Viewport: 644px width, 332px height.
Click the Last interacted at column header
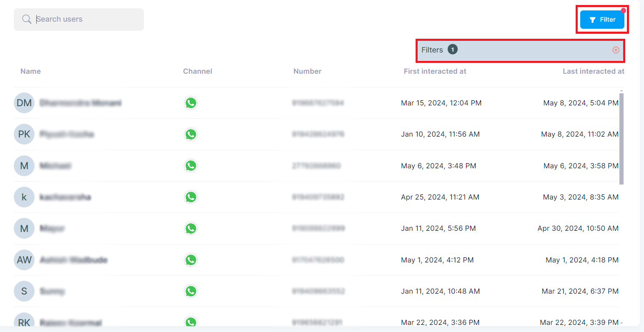594,71
